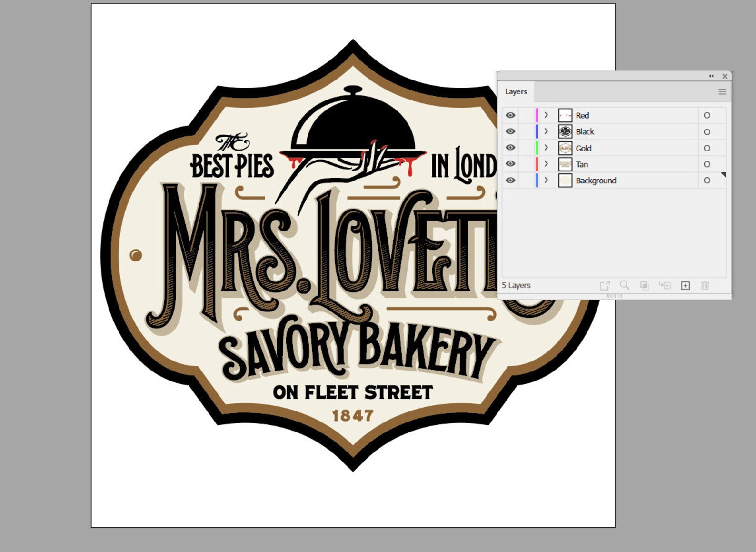The height and width of the screenshot is (552, 756).
Task: Click the Background layer target circle
Action: [707, 181]
